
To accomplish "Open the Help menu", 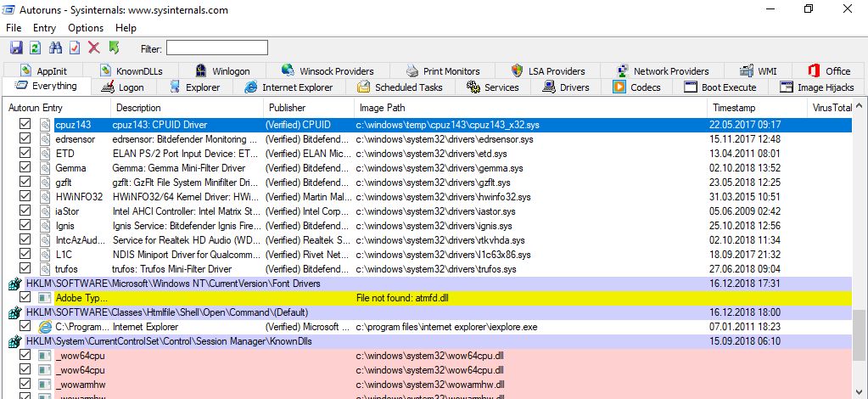I will pos(126,28).
